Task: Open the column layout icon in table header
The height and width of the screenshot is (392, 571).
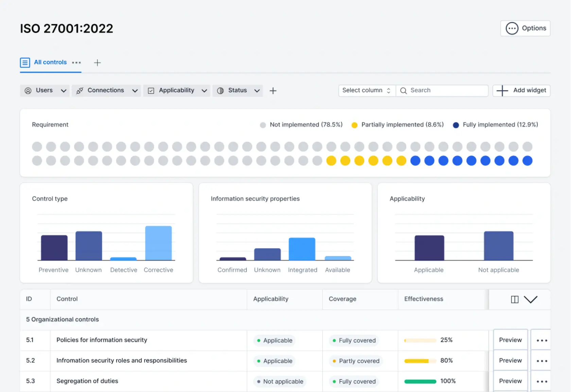Action: tap(515, 299)
